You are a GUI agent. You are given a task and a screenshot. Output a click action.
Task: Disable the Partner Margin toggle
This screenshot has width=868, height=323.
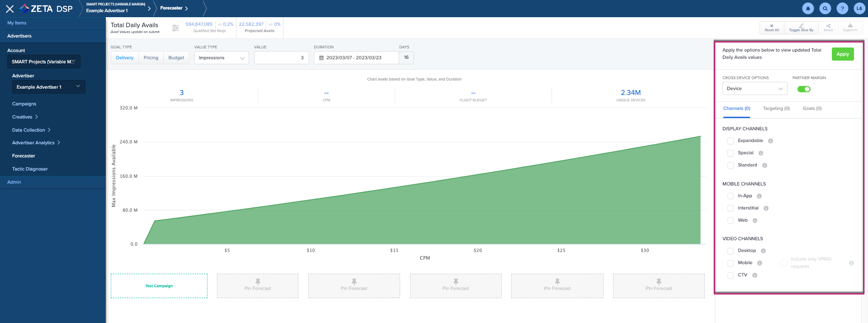[x=804, y=89]
